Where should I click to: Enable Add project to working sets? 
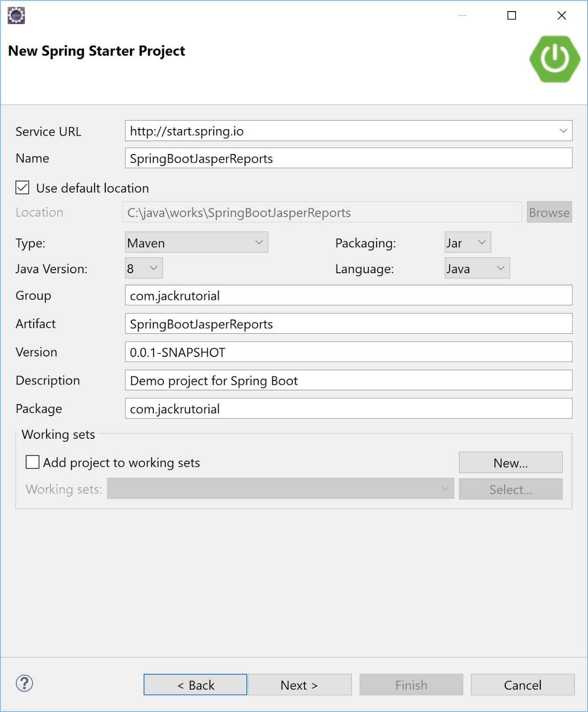coord(32,462)
